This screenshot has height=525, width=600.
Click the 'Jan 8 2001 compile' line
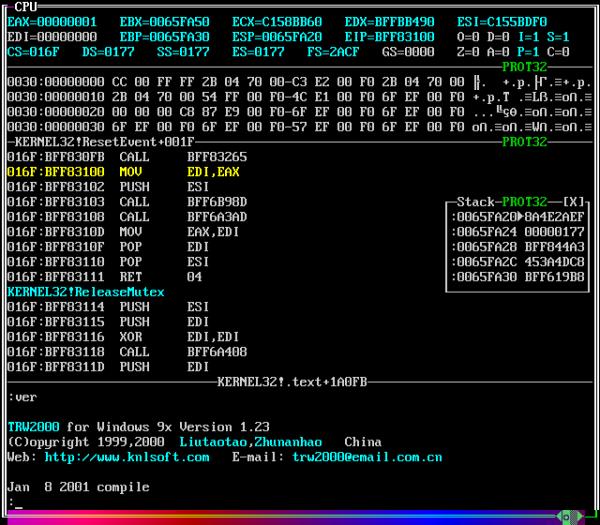click(78, 487)
